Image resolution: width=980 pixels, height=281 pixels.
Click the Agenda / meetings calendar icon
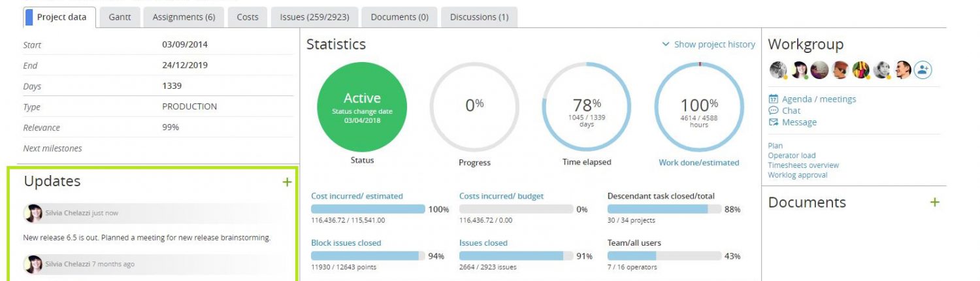point(774,99)
